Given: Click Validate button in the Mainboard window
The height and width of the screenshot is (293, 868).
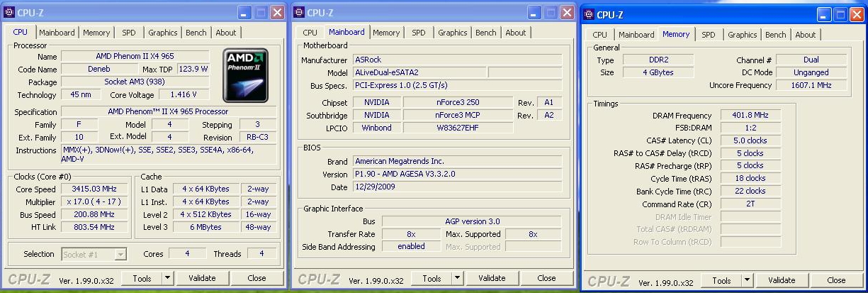Looking at the screenshot, I should coord(492,278).
